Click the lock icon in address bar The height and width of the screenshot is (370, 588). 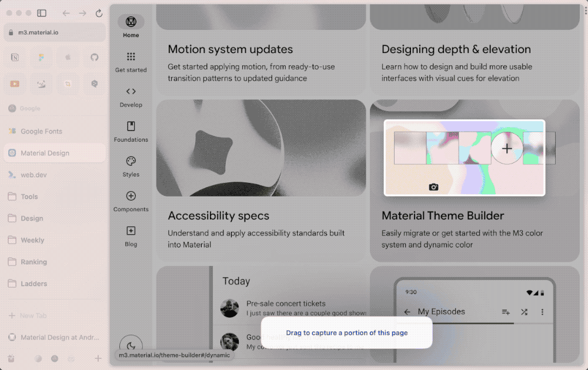click(x=11, y=32)
